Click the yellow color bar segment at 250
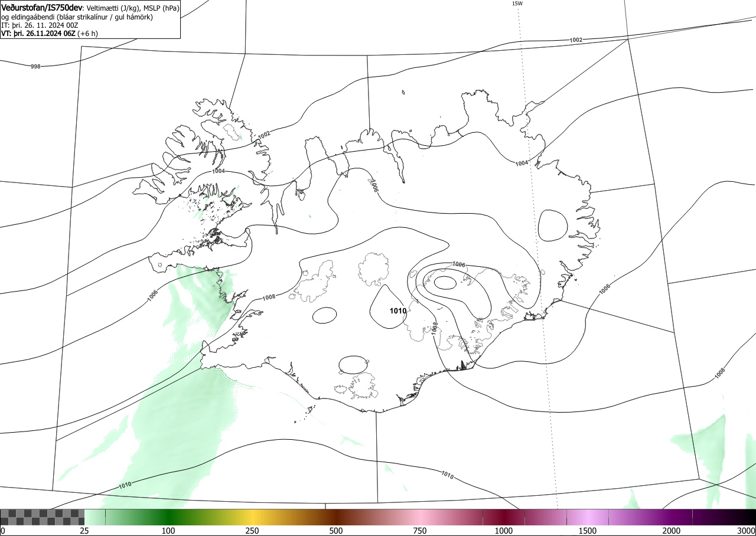The width and height of the screenshot is (756, 536). point(252,517)
